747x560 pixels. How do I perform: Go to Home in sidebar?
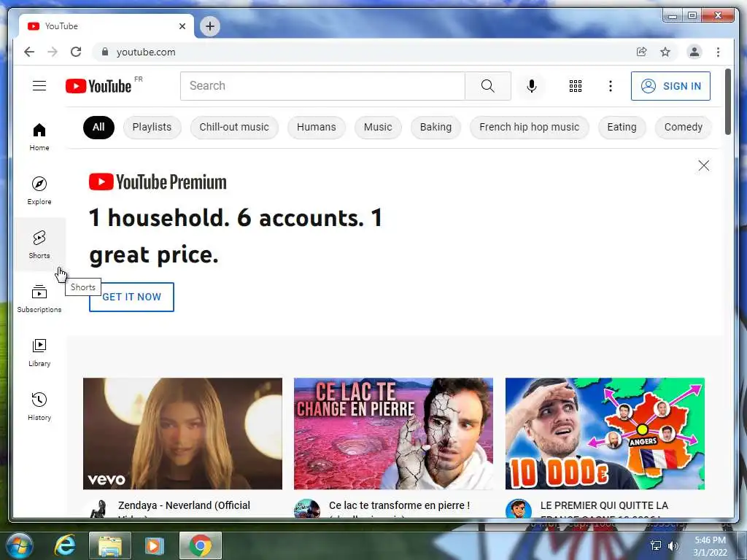(x=39, y=137)
